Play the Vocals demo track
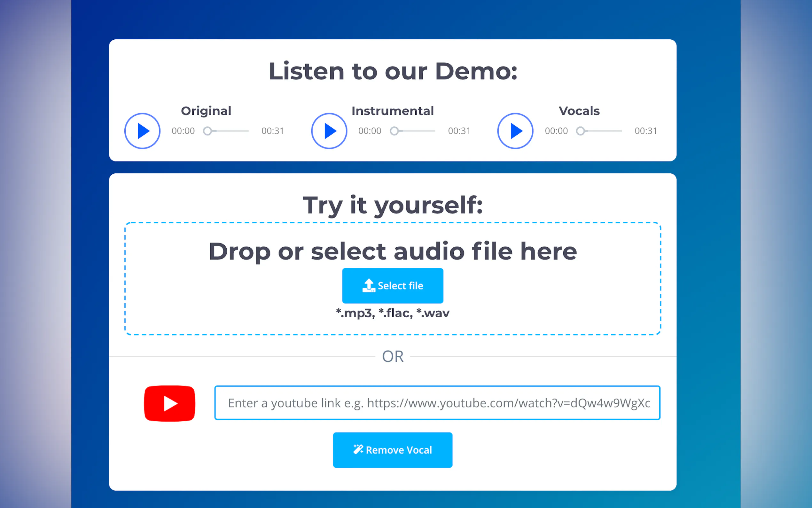This screenshot has height=508, width=812. [515, 131]
